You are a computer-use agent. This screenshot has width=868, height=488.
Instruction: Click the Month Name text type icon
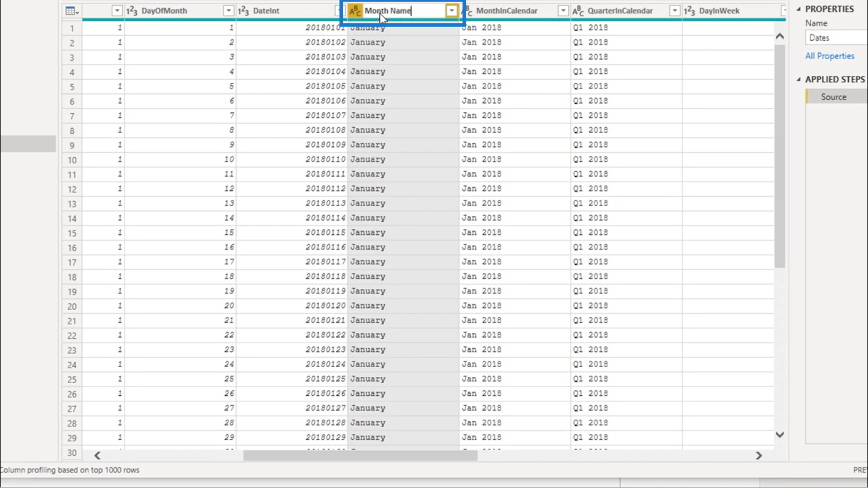coord(355,11)
